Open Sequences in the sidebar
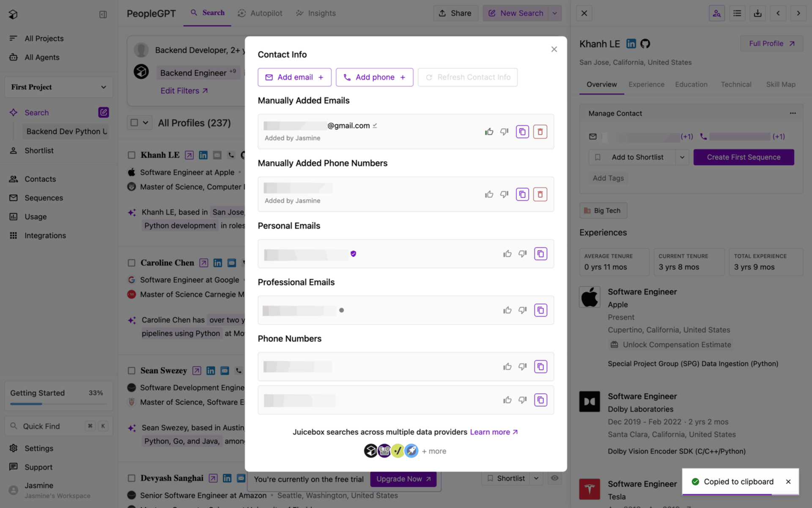Image resolution: width=812 pixels, height=508 pixels. point(44,198)
